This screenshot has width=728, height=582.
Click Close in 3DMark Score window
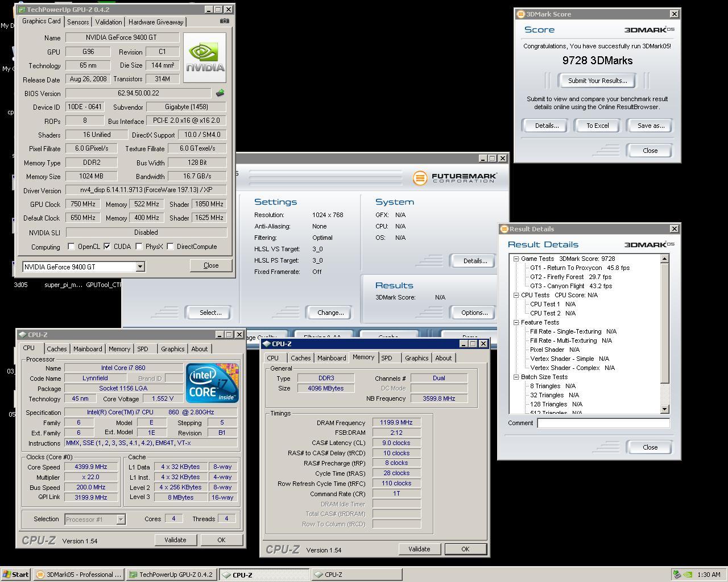click(650, 151)
